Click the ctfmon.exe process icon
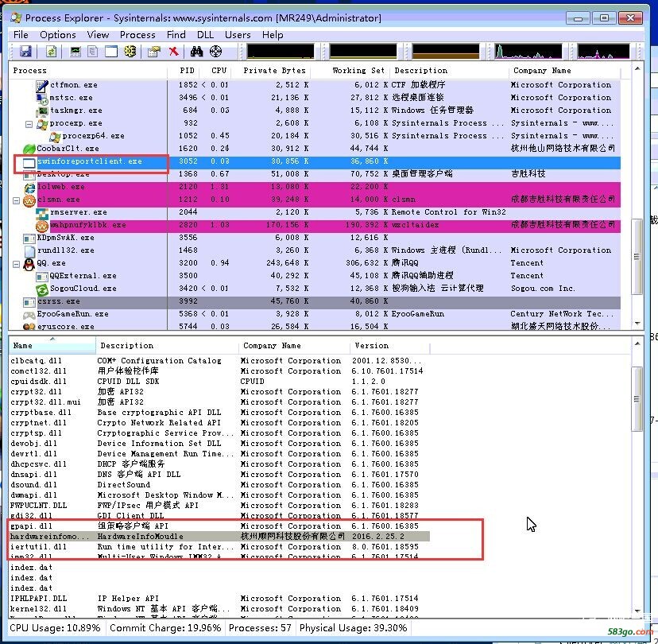This screenshot has height=644, width=658. [x=41, y=85]
